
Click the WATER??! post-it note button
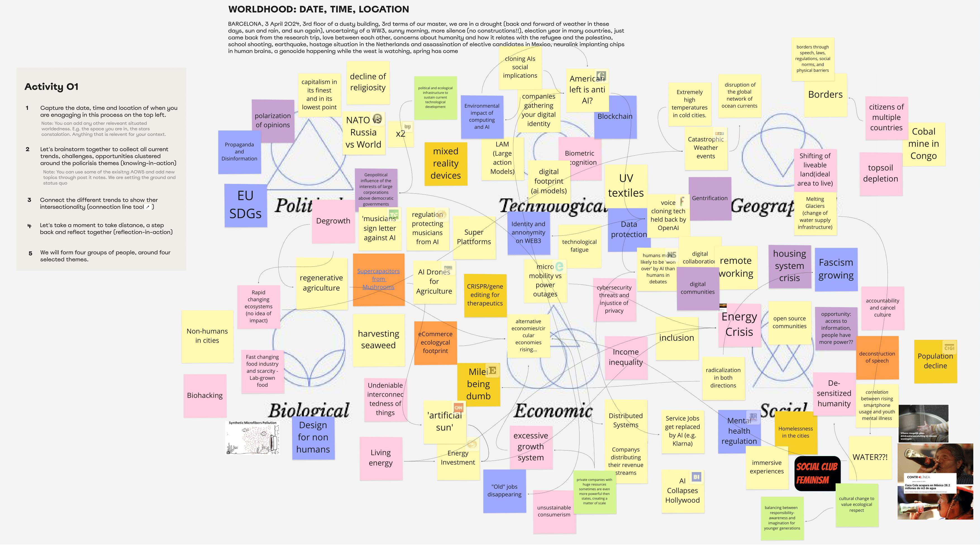tap(869, 457)
